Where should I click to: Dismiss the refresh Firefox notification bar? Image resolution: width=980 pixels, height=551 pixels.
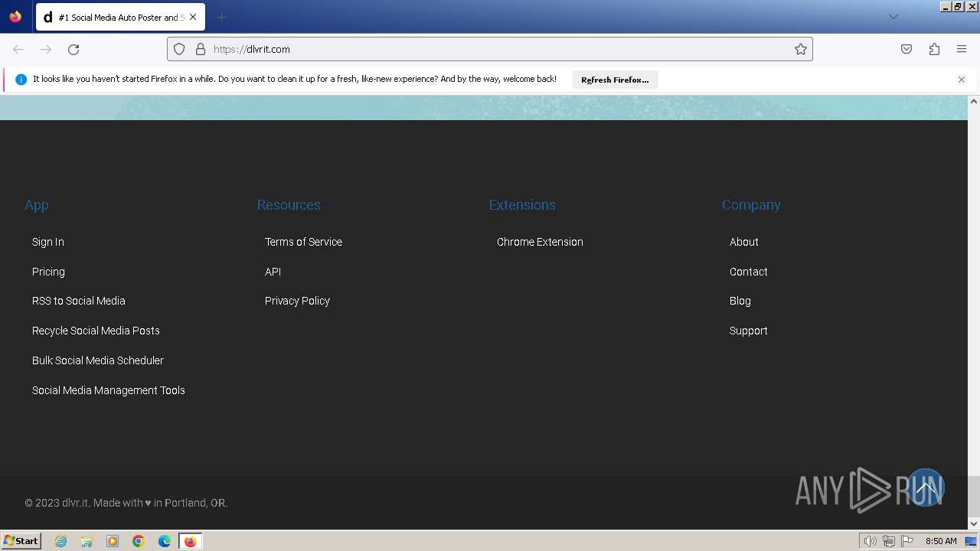[962, 80]
